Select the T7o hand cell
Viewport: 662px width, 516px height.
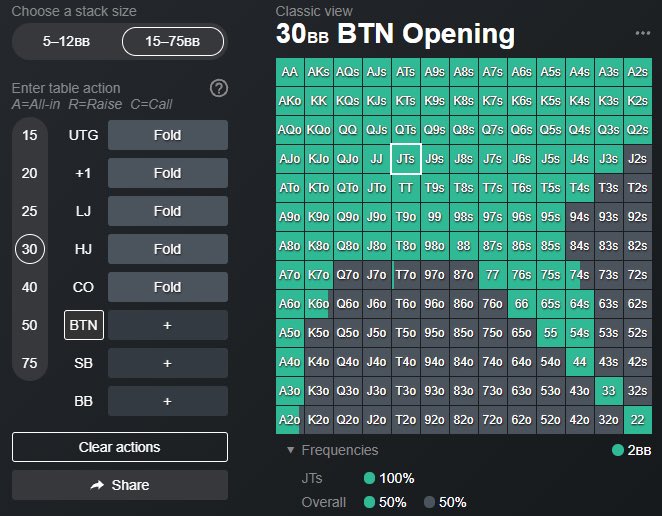(x=406, y=275)
